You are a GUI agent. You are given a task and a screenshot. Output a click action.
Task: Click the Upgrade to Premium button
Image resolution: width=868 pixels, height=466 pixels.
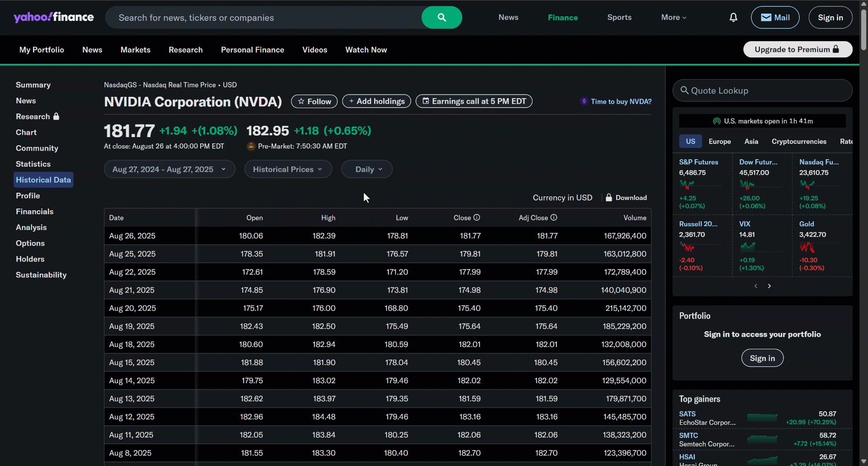click(x=798, y=49)
